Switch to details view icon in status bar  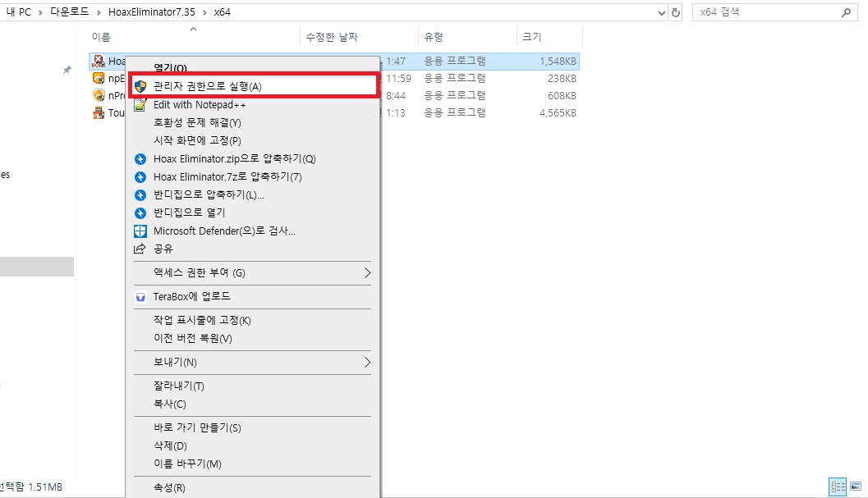coord(838,487)
